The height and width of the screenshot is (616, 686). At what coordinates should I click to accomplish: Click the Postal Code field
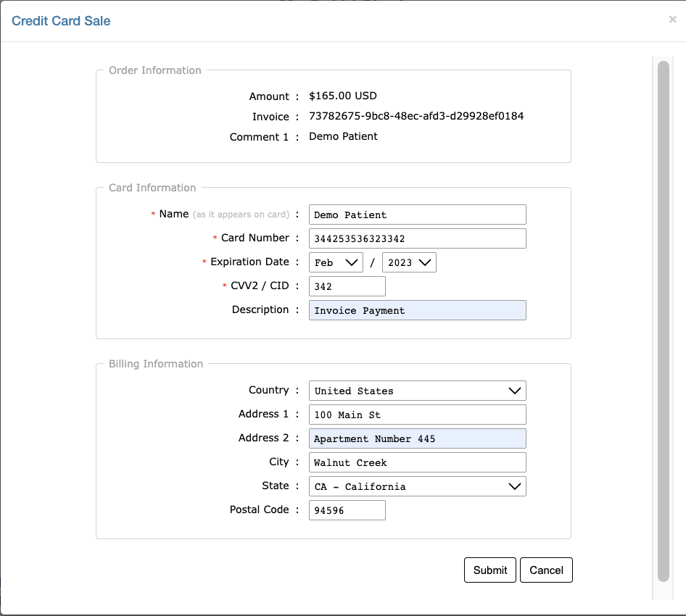click(x=347, y=510)
